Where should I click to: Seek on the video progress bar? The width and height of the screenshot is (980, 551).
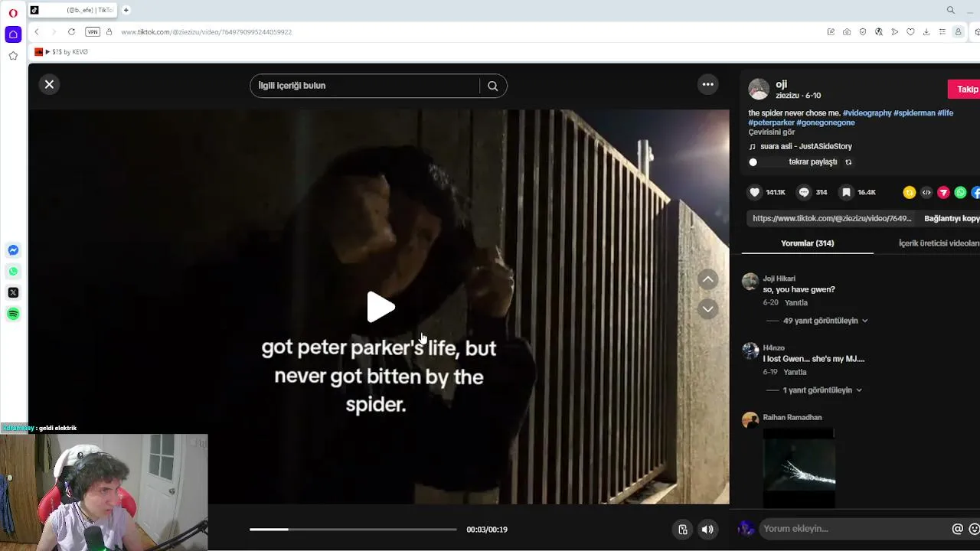pyautogui.click(x=353, y=530)
